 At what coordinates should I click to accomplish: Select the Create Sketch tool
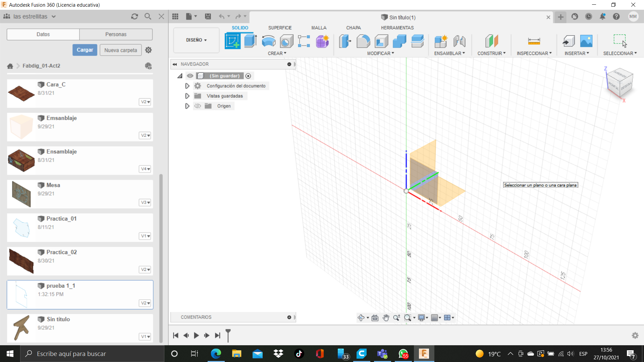tap(232, 41)
